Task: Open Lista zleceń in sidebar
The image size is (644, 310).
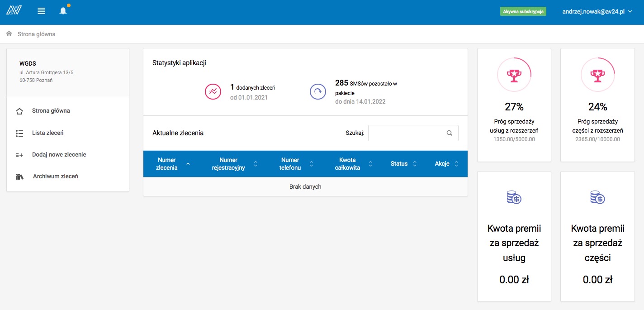Action: point(47,133)
